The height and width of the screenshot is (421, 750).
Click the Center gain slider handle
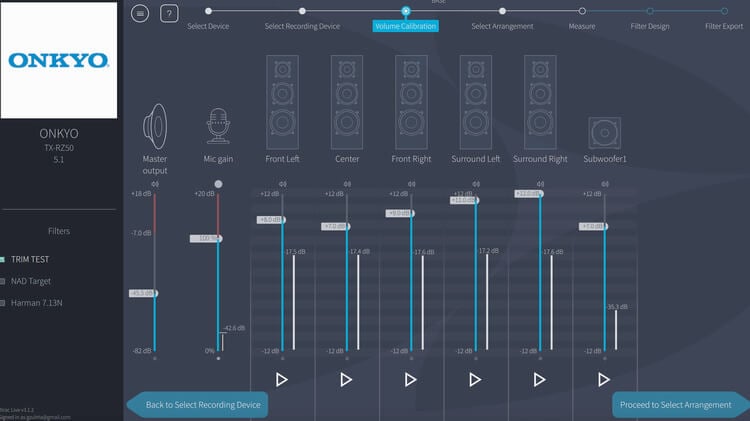point(336,226)
